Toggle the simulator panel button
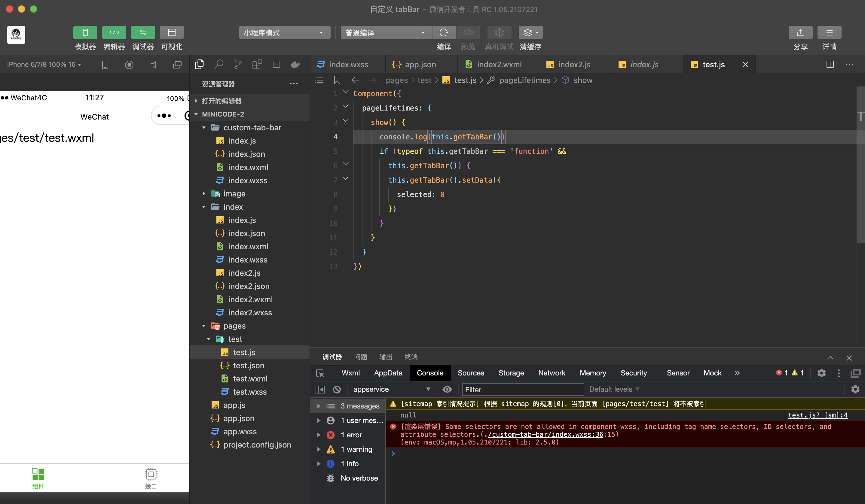 [85, 33]
